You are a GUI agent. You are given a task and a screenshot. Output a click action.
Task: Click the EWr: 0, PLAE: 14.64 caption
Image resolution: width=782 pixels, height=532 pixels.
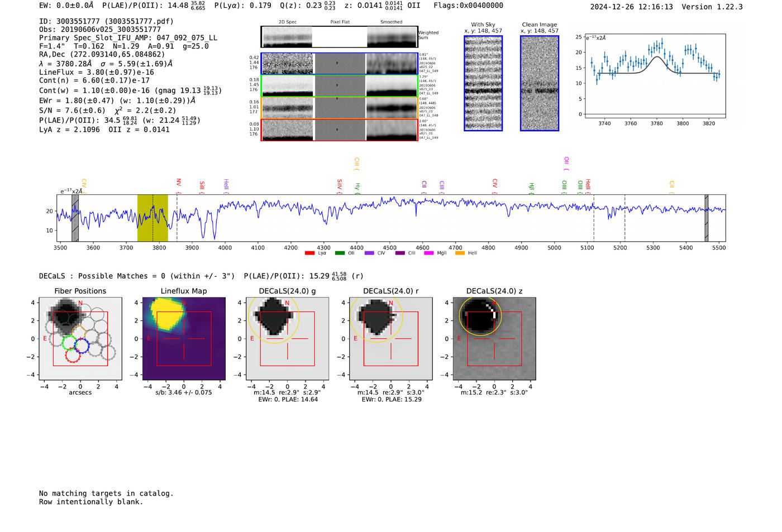(x=288, y=399)
